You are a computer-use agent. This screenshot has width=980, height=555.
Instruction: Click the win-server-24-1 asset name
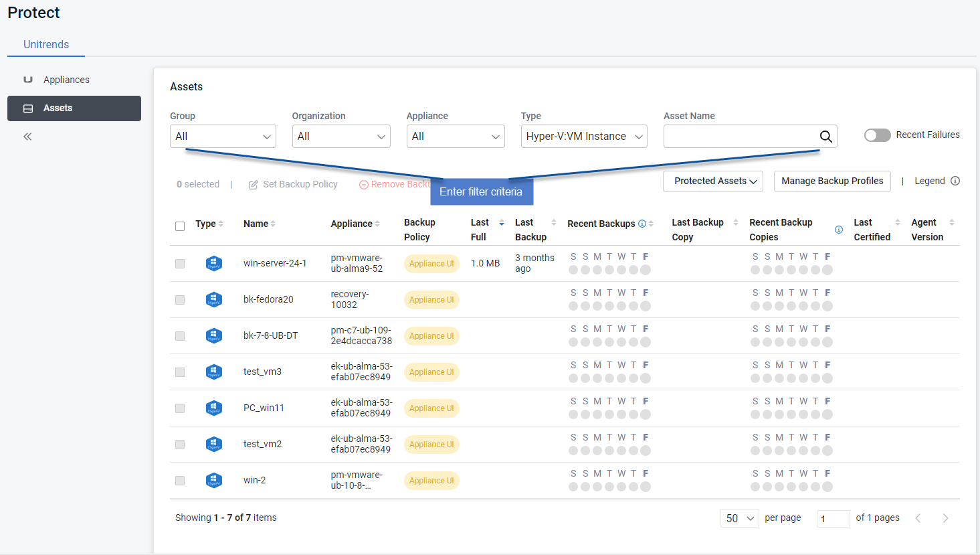click(275, 264)
